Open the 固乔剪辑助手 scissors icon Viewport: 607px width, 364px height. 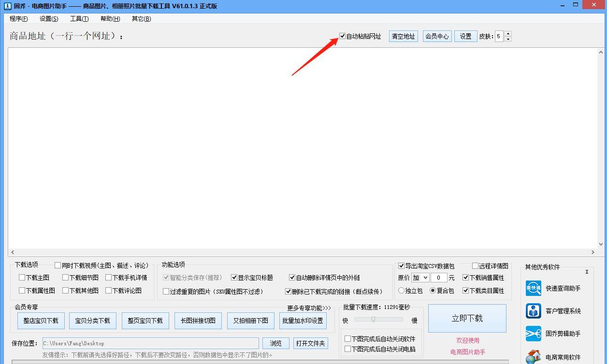533,334
